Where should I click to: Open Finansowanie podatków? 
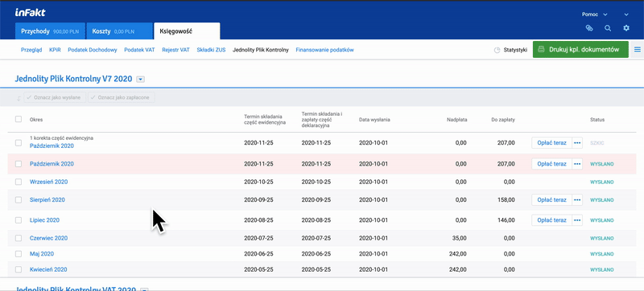(324, 50)
